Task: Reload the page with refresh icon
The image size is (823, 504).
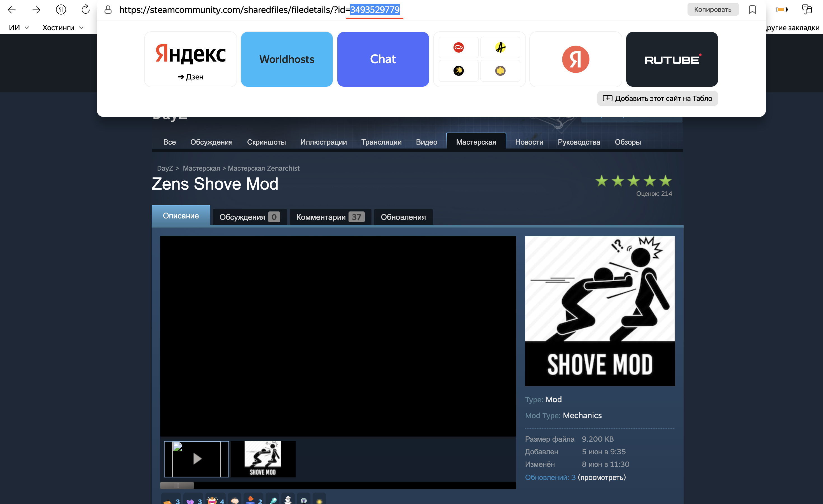Action: pyautogui.click(x=85, y=9)
